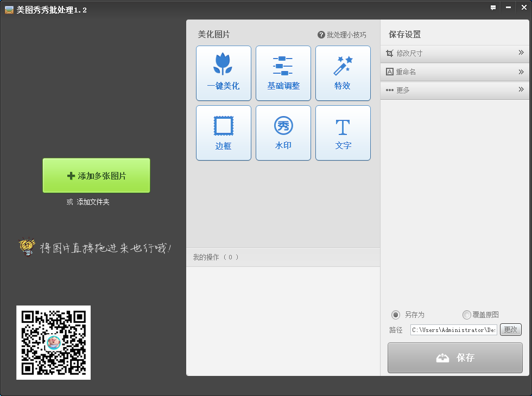Click the 批处理小技巧 help link
The image size is (532, 396).
tap(342, 35)
